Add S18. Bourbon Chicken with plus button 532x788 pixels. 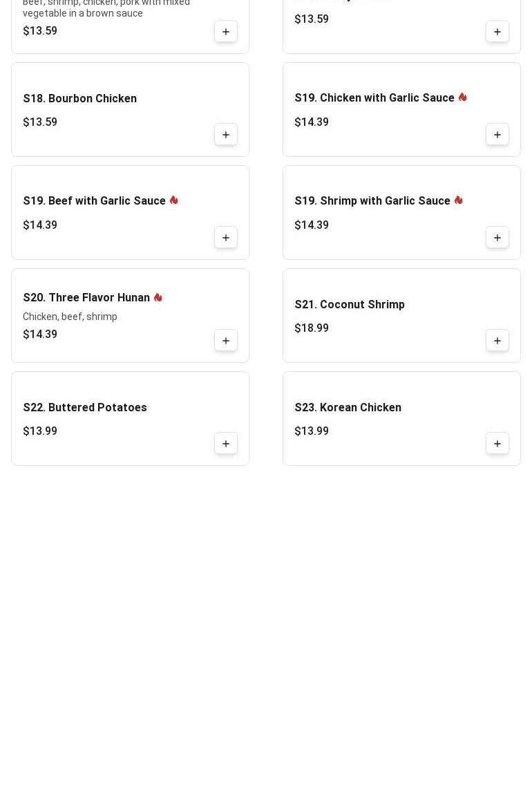pos(225,135)
